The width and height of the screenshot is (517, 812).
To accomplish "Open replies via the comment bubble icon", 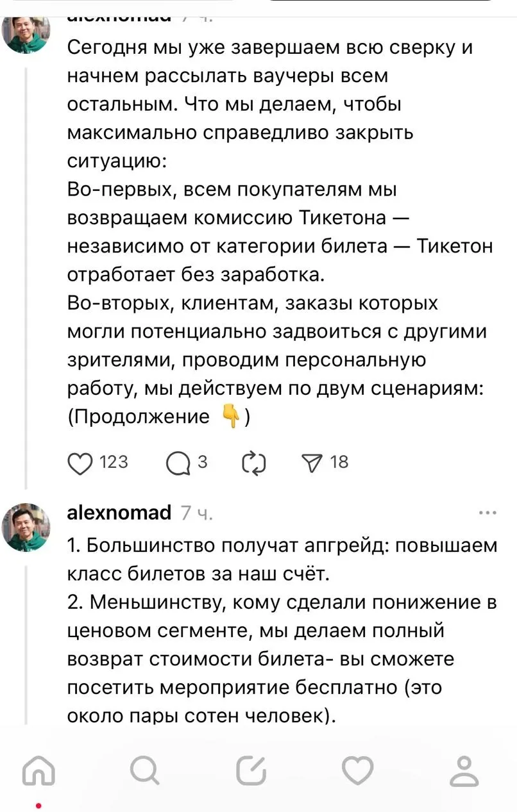I will [178, 463].
